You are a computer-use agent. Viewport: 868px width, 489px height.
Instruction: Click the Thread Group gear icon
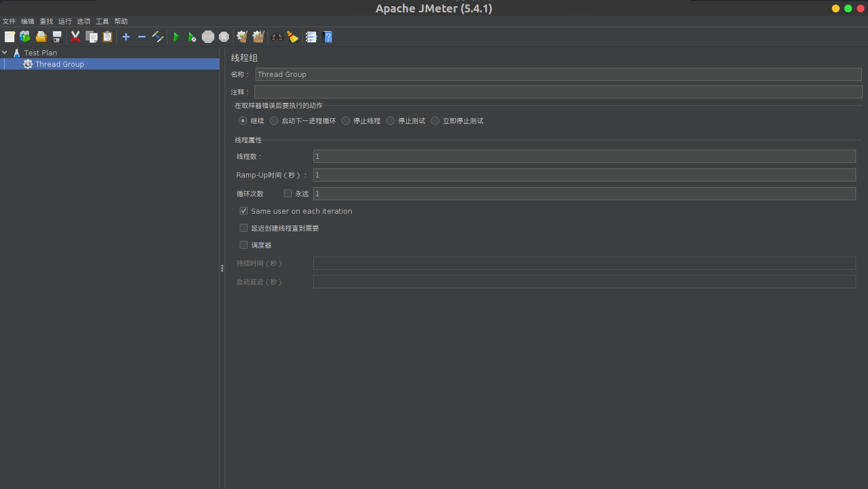tap(28, 64)
